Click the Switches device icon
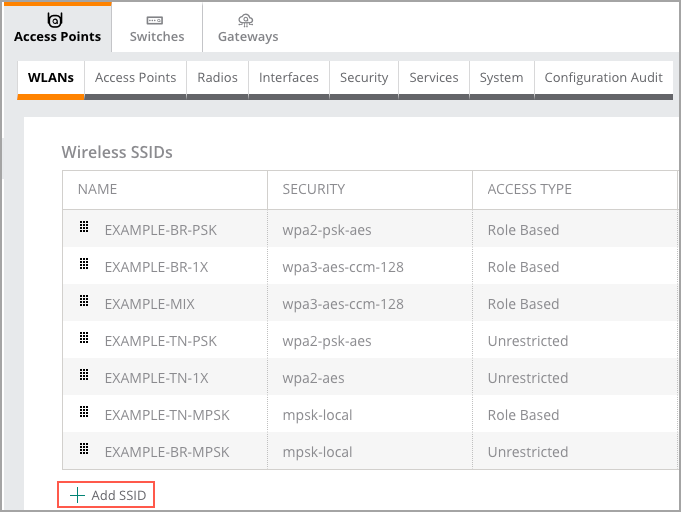681x512 pixels. (x=155, y=20)
